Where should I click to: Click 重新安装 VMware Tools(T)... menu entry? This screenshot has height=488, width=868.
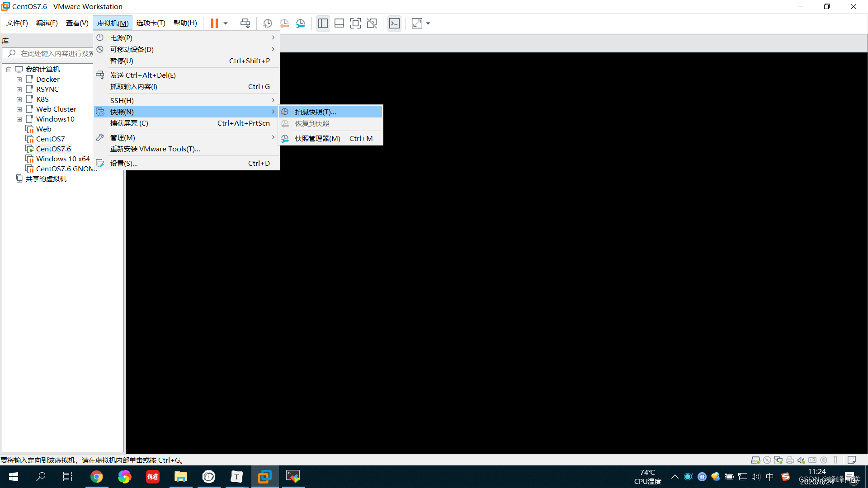(x=155, y=149)
